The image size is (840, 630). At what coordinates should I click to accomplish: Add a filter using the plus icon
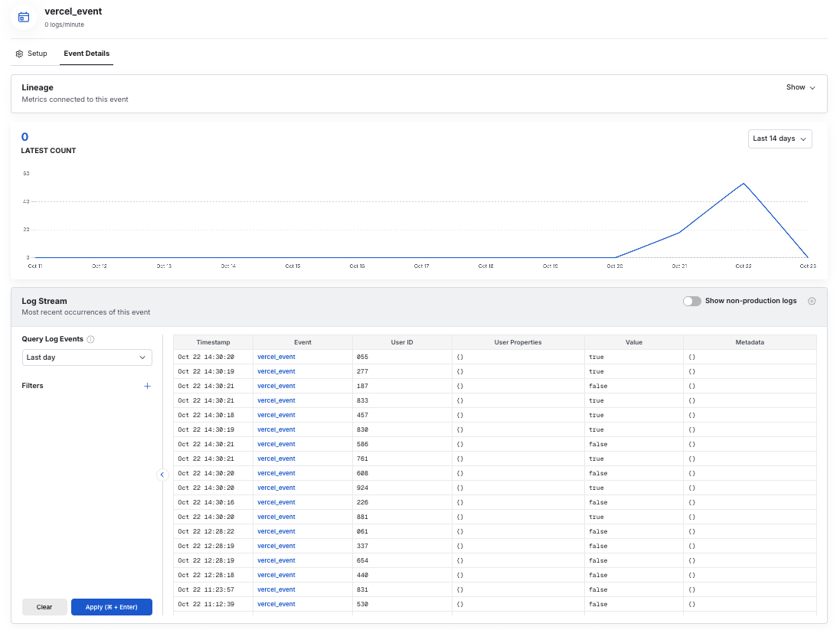[x=147, y=386]
